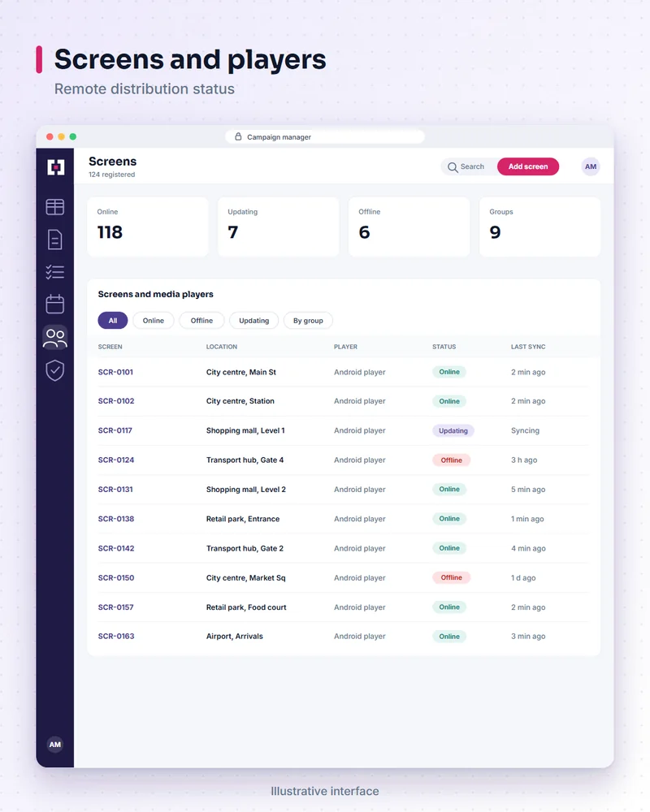Click the LAST SYNC column header
This screenshot has height=812, width=650.
528,347
